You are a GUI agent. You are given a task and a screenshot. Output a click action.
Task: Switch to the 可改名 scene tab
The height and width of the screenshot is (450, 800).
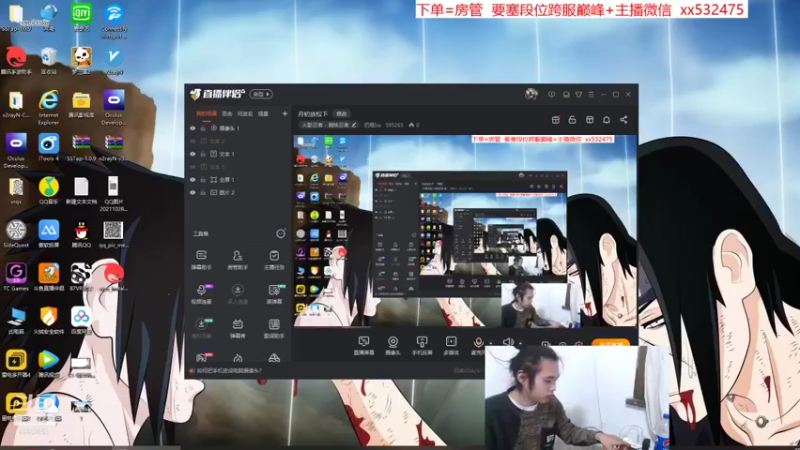point(245,113)
